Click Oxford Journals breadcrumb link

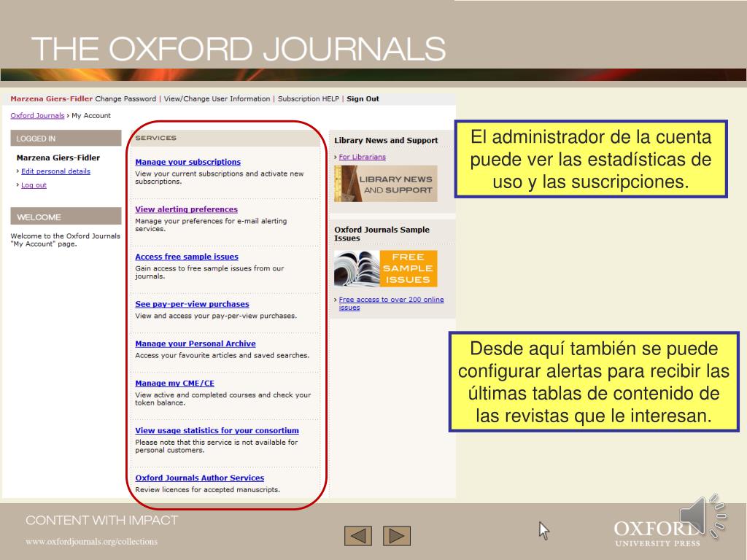pos(37,115)
